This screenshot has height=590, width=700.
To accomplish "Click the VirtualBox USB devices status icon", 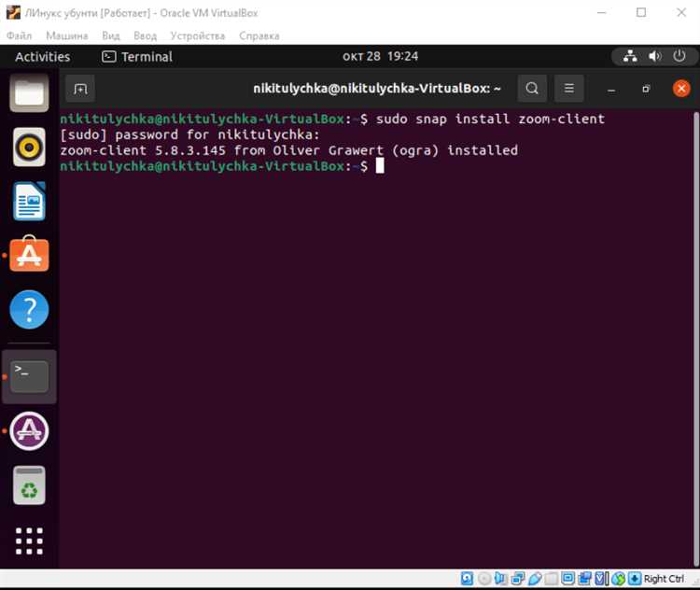I will 535,579.
